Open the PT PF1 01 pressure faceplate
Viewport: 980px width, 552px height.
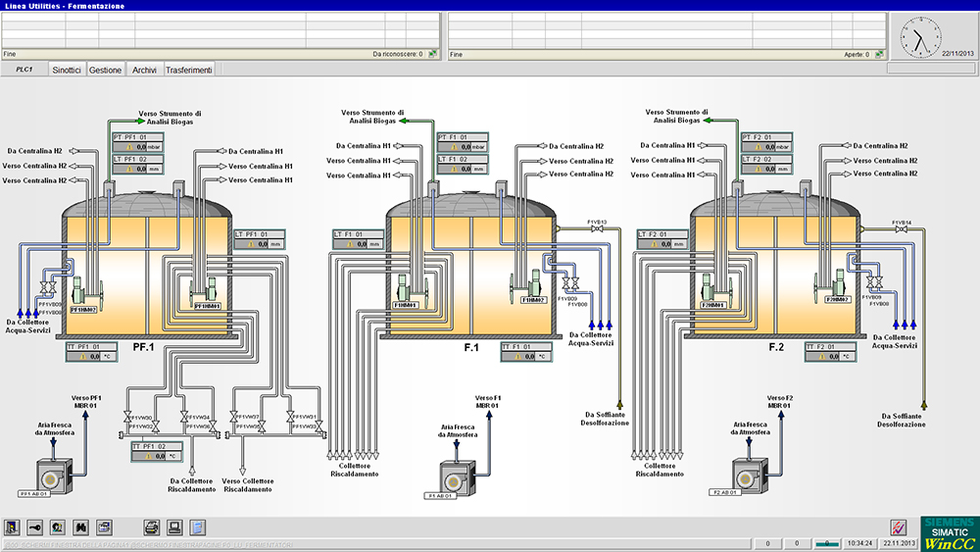click(x=138, y=142)
